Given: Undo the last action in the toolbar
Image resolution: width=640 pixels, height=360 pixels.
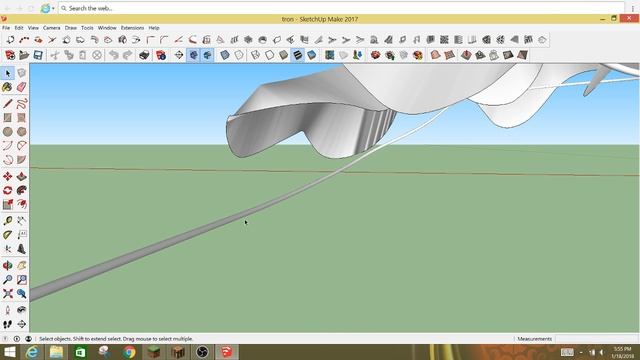Looking at the screenshot, I should pos(114,55).
